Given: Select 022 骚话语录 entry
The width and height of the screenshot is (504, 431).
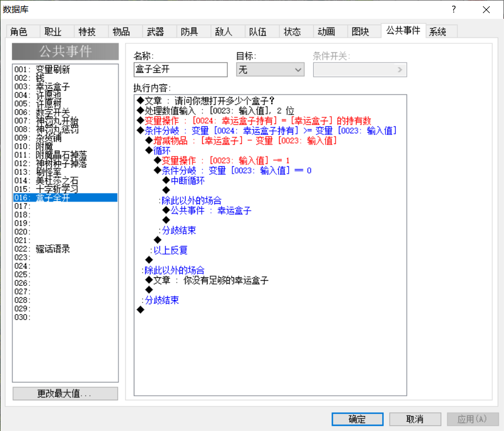Looking at the screenshot, I should tap(65, 249).
